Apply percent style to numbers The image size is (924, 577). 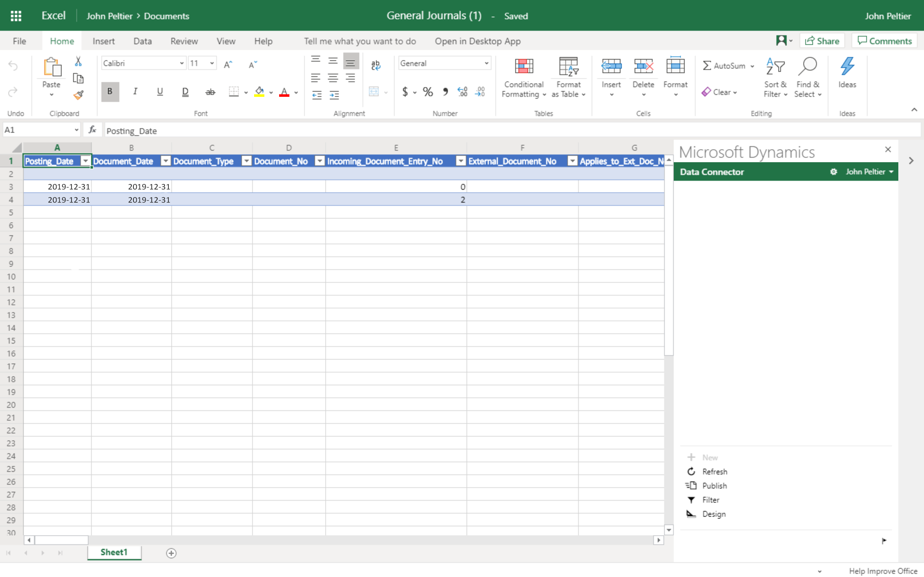tap(427, 92)
